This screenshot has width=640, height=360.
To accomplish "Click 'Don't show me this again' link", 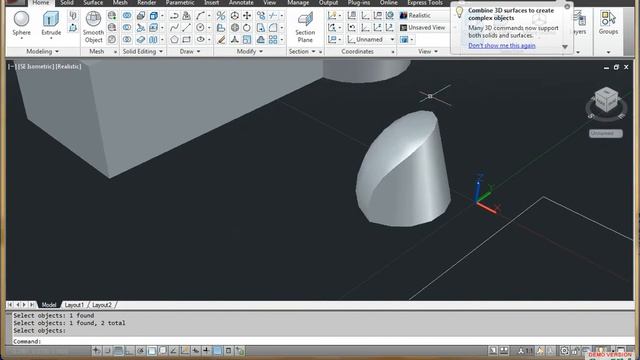I will point(502,46).
